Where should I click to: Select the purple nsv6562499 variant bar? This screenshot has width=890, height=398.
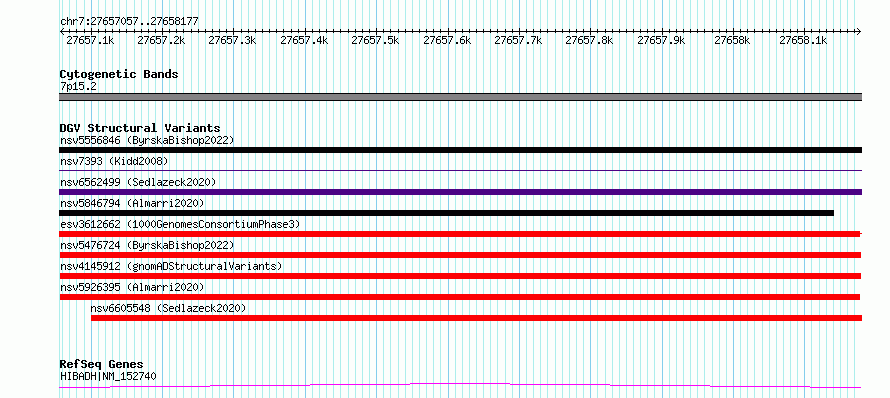point(460,192)
